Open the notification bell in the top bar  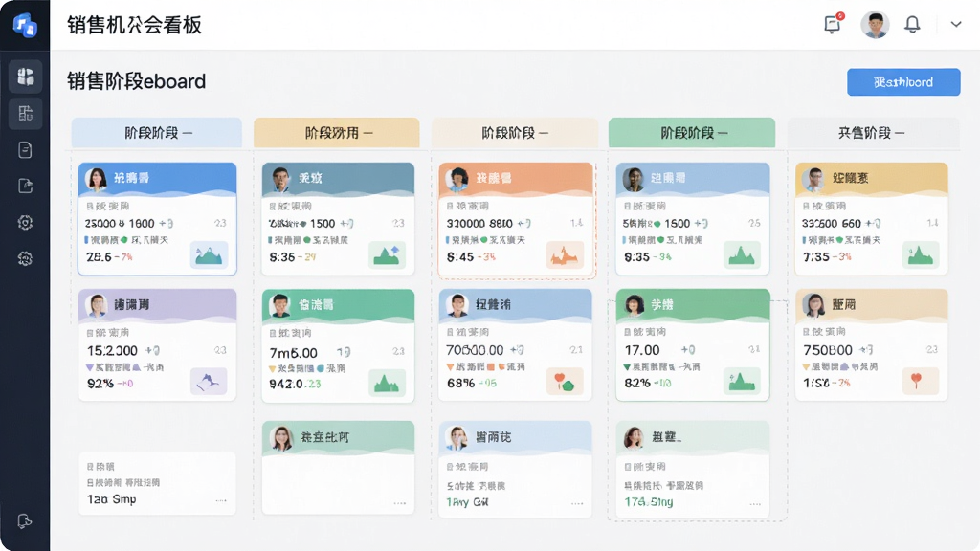click(912, 24)
